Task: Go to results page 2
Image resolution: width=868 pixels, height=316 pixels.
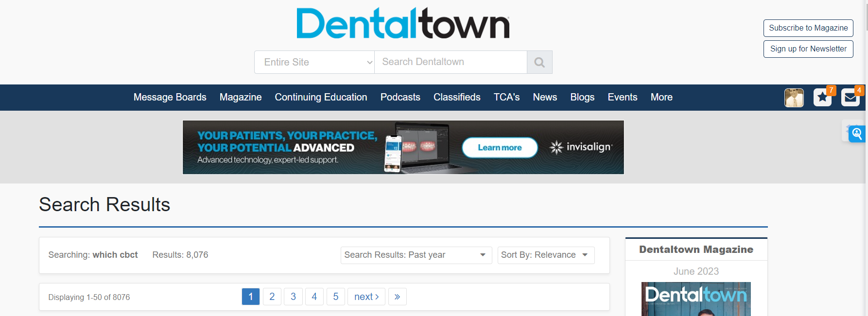Action: click(272, 297)
